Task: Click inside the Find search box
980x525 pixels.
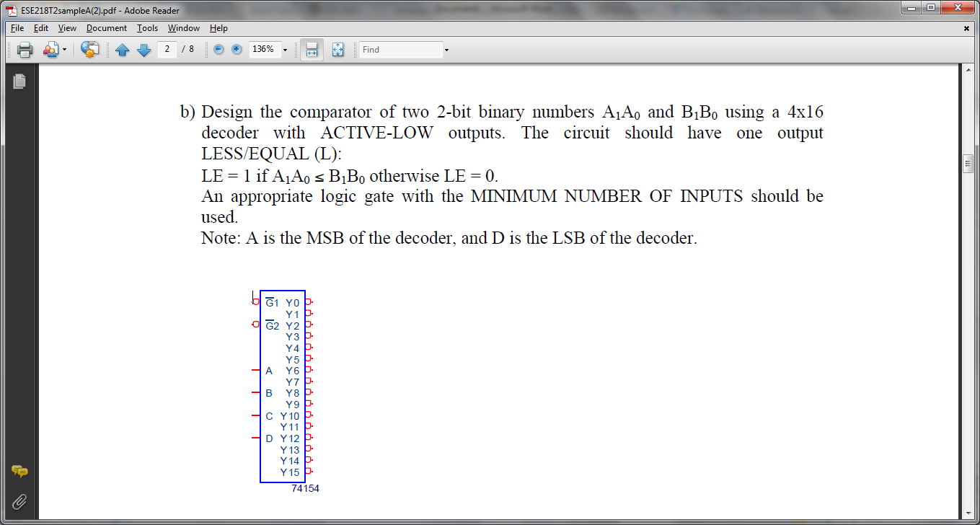Action: pos(401,49)
